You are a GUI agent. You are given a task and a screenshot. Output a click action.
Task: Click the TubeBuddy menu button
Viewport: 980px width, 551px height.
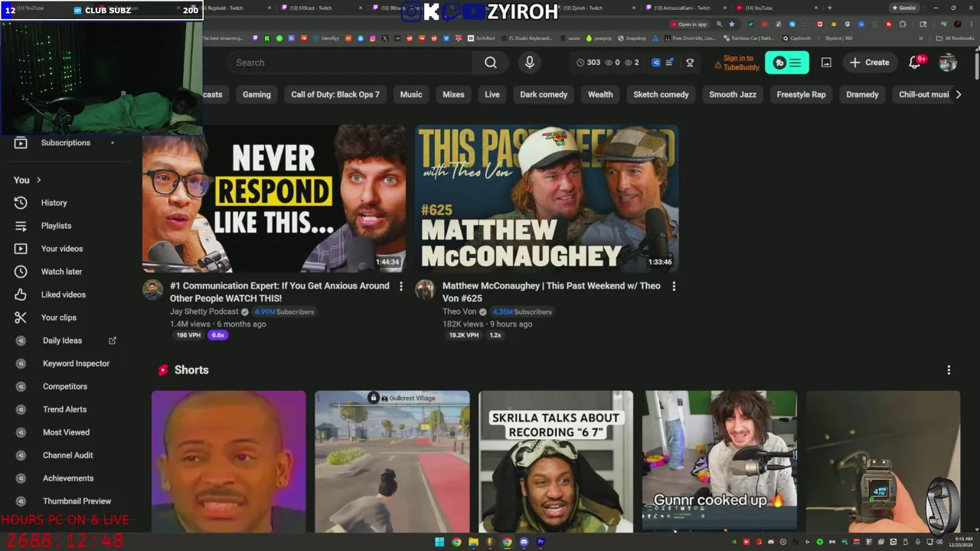787,63
